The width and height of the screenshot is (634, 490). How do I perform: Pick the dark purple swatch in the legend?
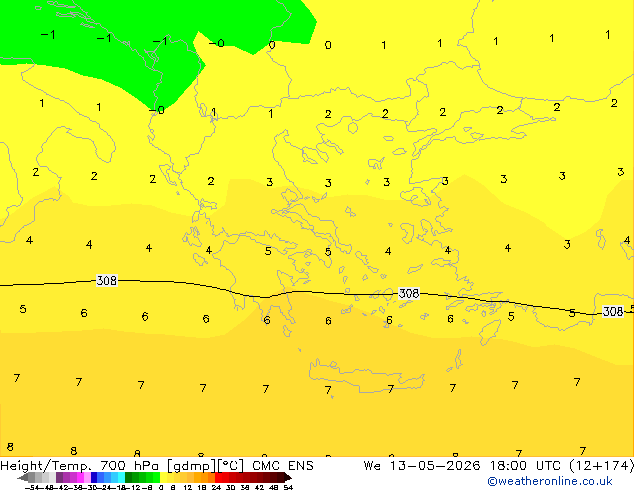[x=59, y=477]
